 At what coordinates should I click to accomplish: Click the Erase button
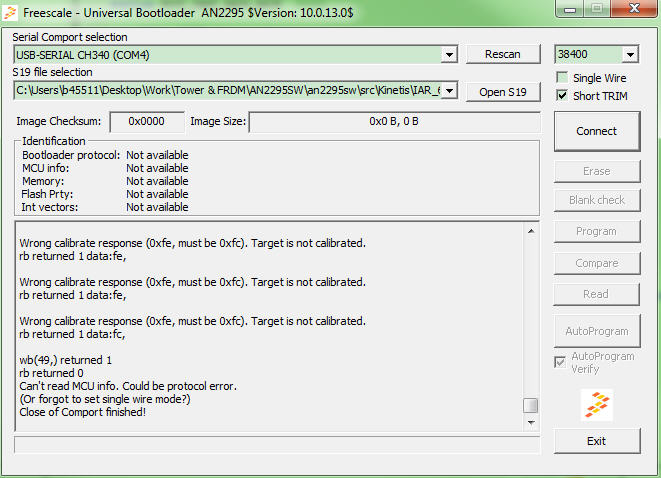597,171
